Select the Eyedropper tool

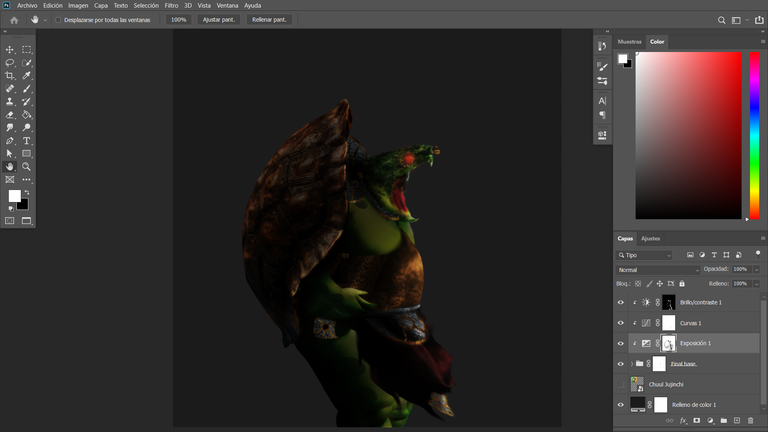coord(26,75)
